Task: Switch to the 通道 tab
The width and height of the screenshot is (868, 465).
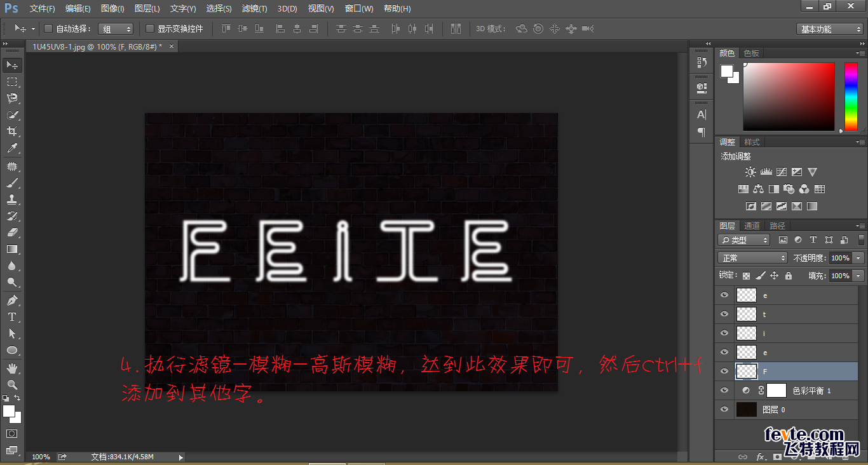Action: pos(752,226)
